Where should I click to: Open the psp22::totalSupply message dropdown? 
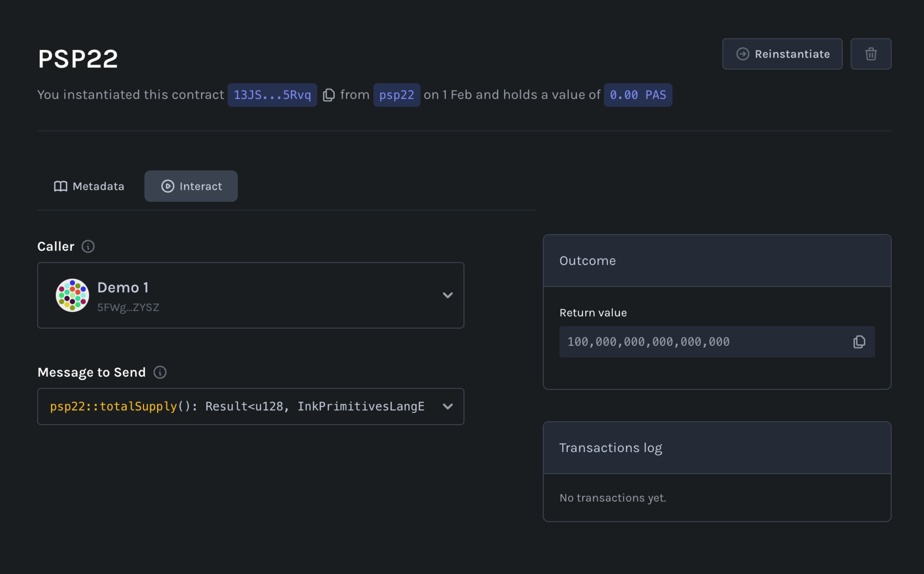click(x=237, y=407)
